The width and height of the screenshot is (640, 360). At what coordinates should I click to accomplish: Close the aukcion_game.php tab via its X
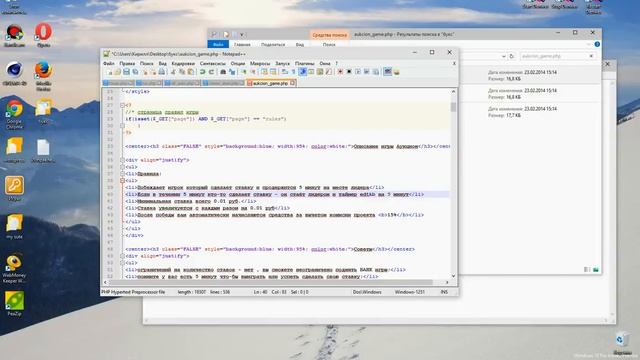click(292, 83)
